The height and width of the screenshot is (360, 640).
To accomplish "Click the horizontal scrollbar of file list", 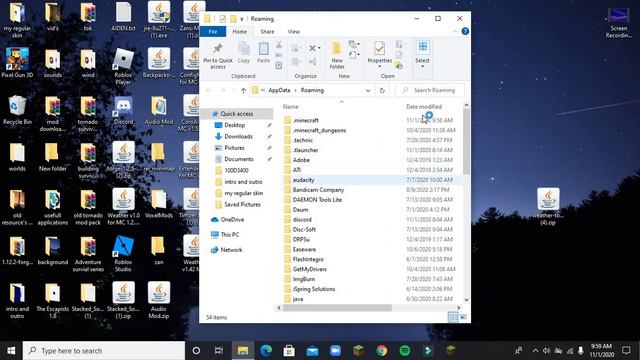I will (337, 308).
